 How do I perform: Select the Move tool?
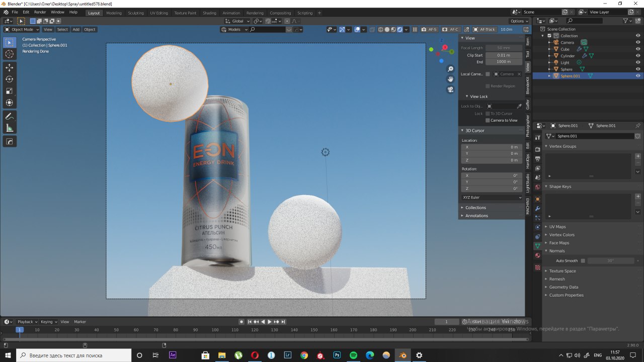point(10,67)
